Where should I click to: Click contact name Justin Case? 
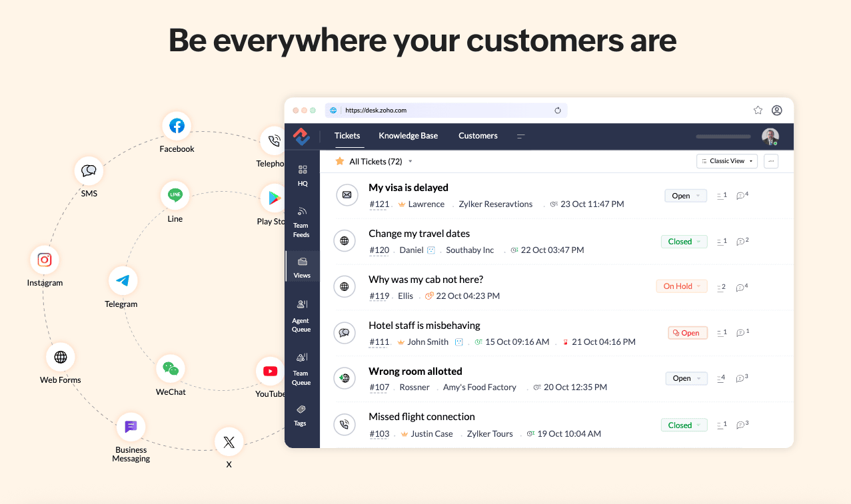click(x=432, y=434)
